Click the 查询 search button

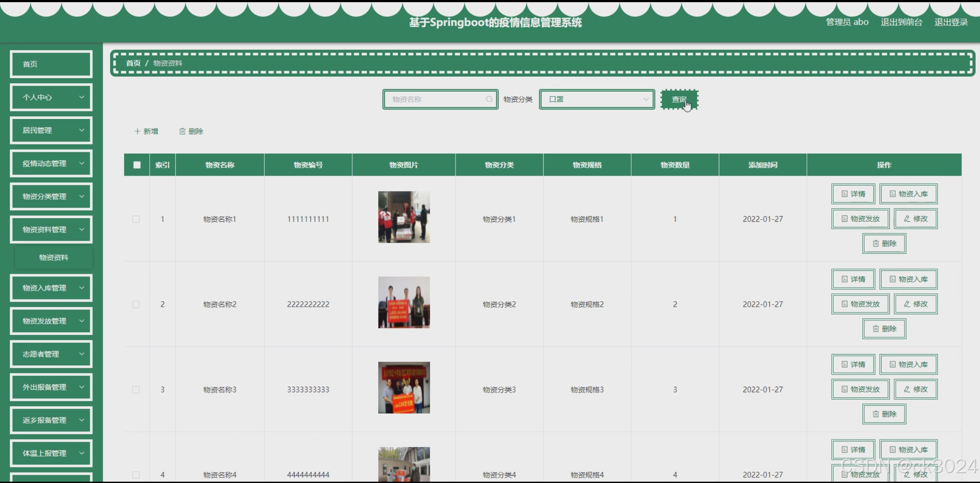click(x=679, y=99)
